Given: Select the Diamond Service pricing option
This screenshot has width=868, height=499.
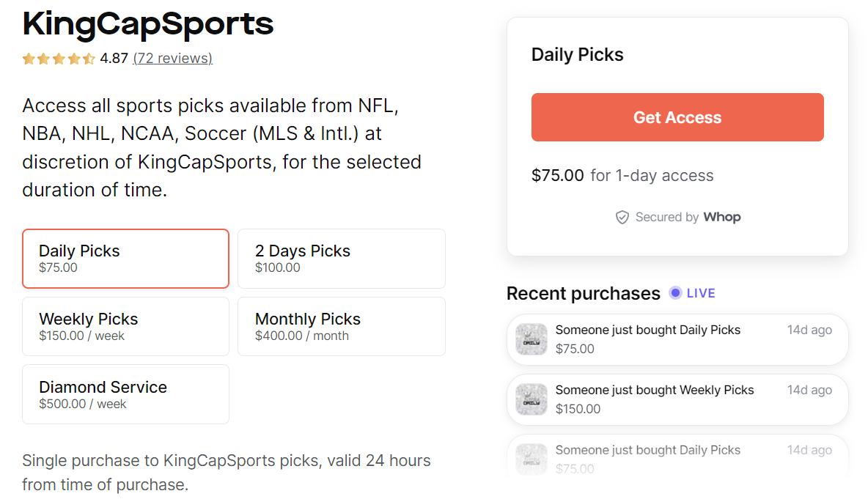Looking at the screenshot, I should click(125, 393).
